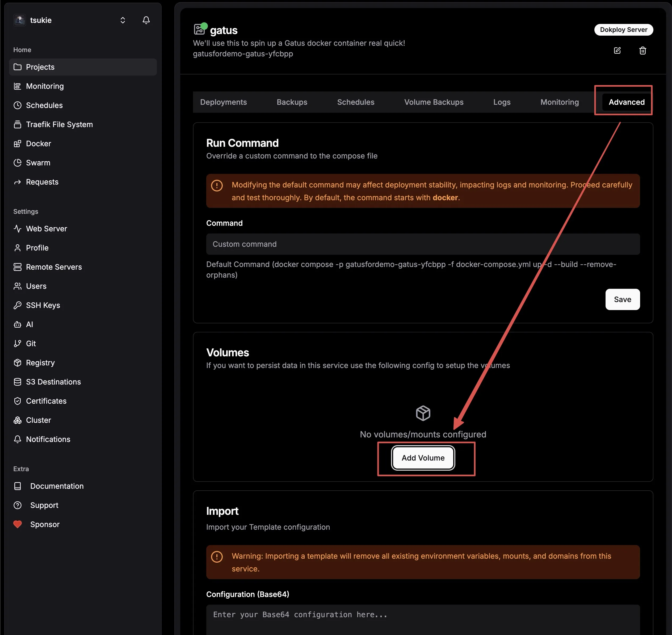Click the Sponsor heart item
This screenshot has height=635, width=672.
coord(45,524)
